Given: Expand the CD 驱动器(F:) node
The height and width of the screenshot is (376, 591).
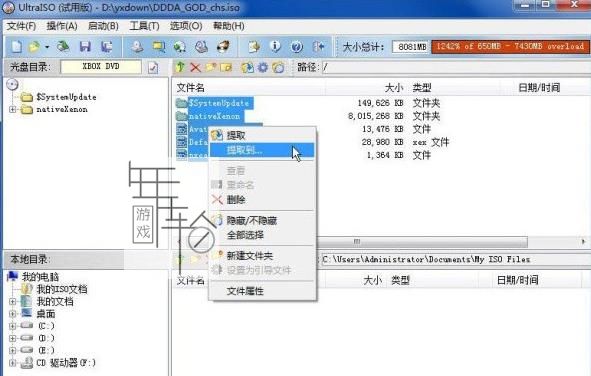Looking at the screenshot, I should point(12,363).
